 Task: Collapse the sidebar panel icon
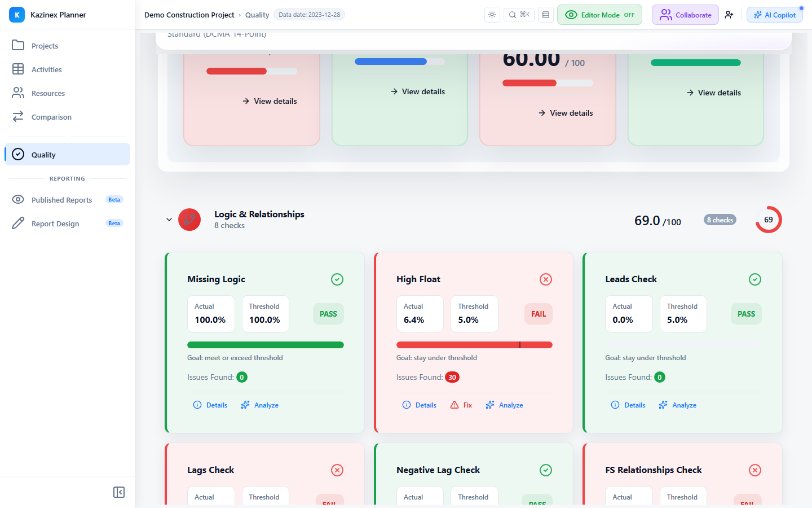pos(119,492)
